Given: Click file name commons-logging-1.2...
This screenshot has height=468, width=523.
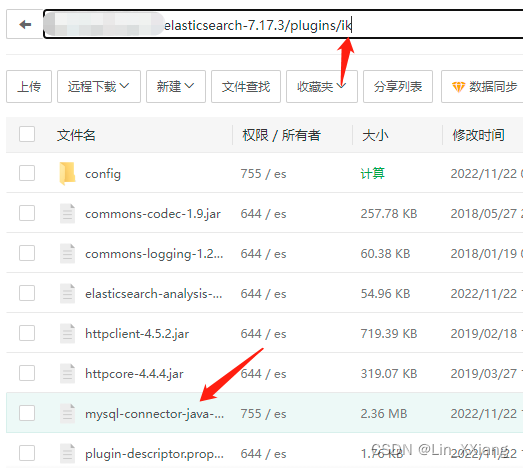Looking at the screenshot, I should point(154,254).
